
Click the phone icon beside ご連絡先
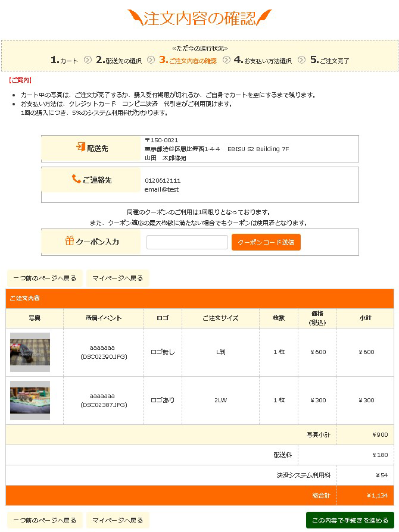click(x=76, y=179)
